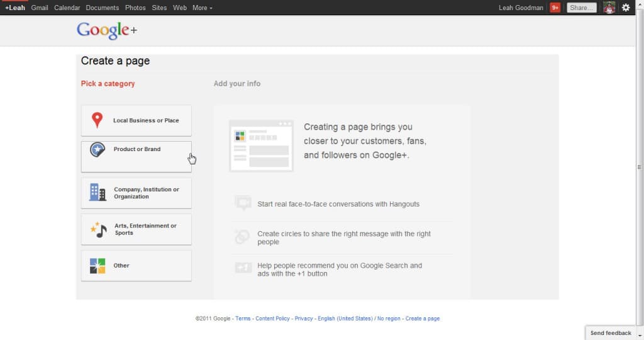Click the Google+ logo
Image resolution: width=644 pixels, height=340 pixels.
click(x=107, y=30)
